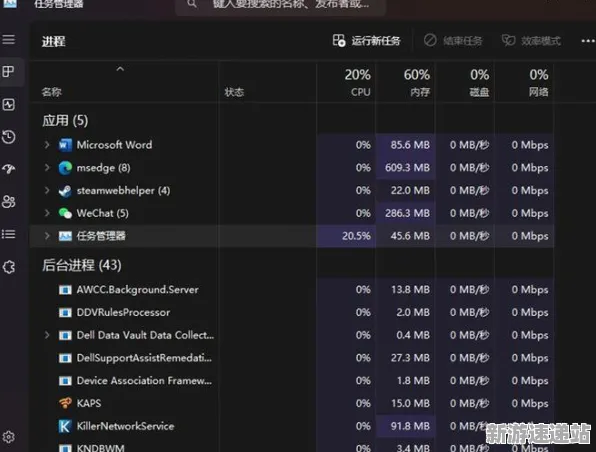
Task: Click the Device Association Framework icon
Action: [65, 381]
